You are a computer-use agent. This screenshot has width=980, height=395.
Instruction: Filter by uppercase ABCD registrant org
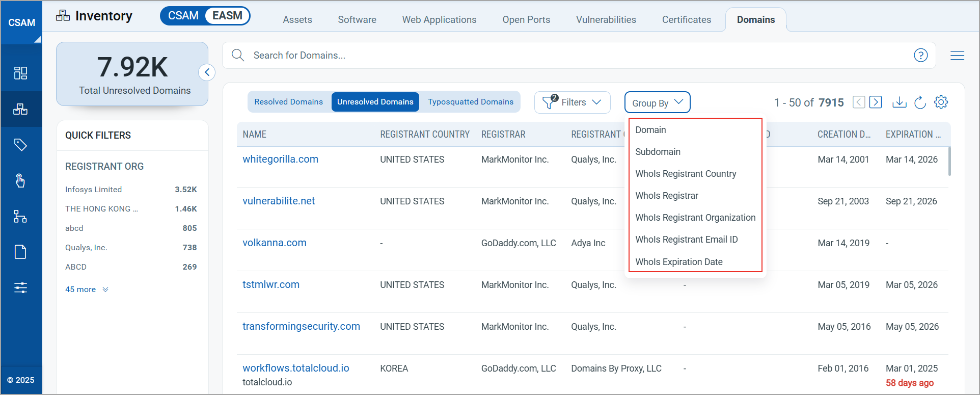(131, 267)
